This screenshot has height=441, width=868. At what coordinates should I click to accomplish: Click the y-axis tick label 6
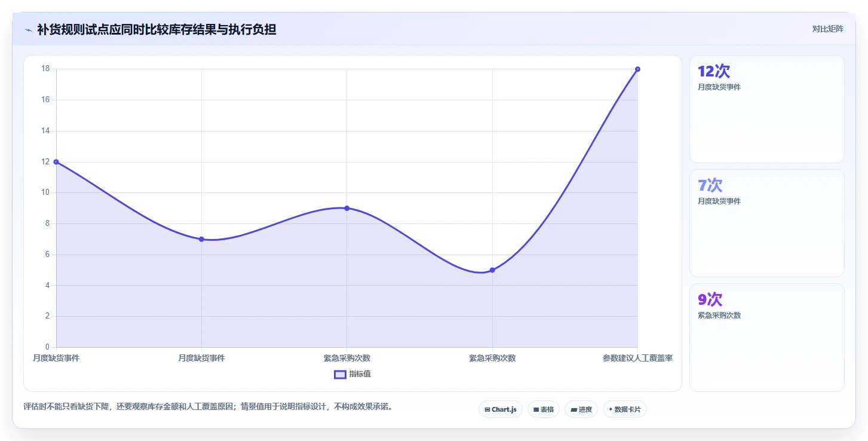[48, 255]
